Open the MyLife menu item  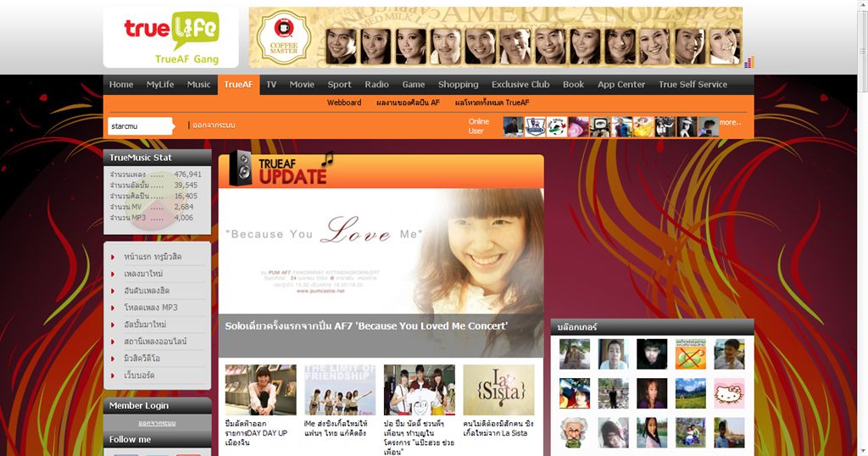pos(160,85)
